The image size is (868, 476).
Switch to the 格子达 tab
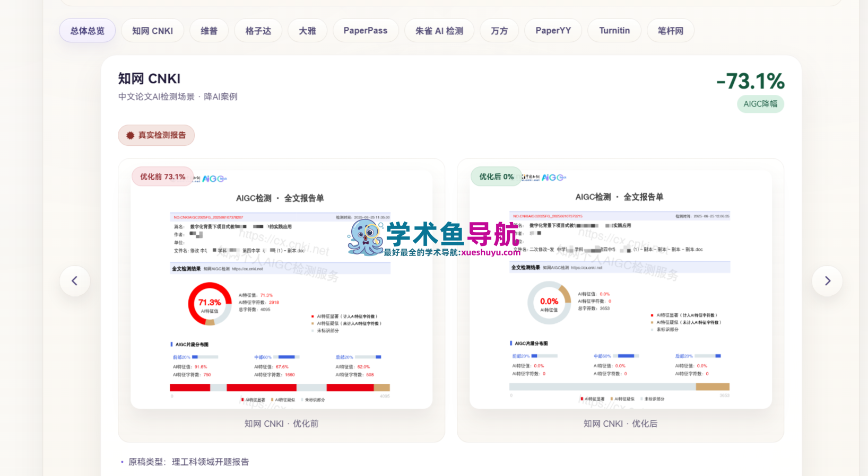(x=258, y=31)
